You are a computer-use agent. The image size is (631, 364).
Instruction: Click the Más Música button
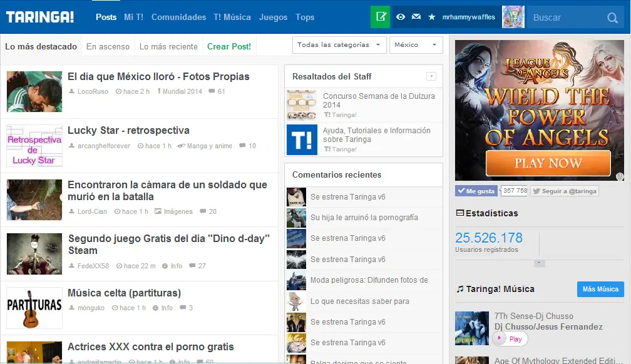pos(600,289)
